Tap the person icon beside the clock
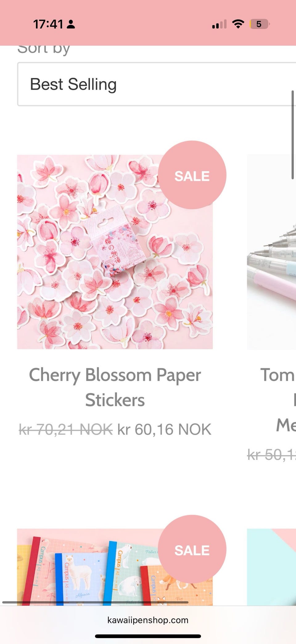This screenshot has width=296, height=644. 71,24
